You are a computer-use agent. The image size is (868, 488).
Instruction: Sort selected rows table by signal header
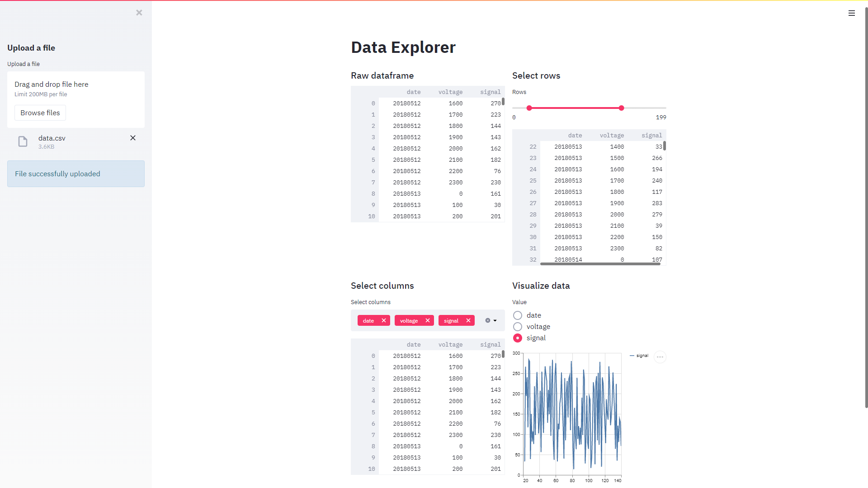pos(651,136)
